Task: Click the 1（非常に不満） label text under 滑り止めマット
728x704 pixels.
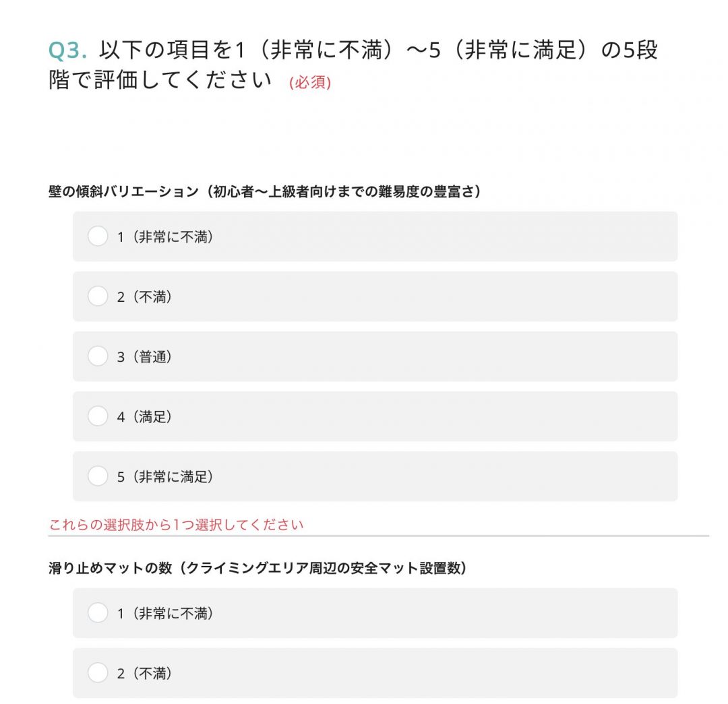Action: pos(165,614)
